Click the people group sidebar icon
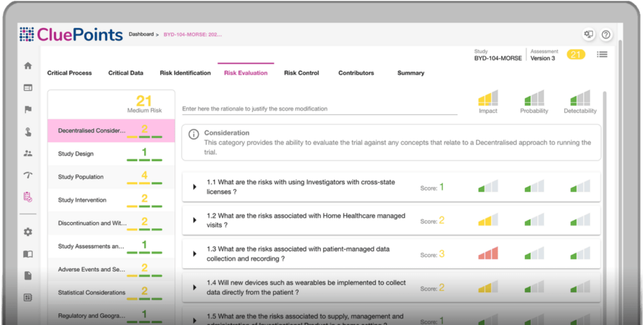Screen dimensions: 644x325 tap(28, 153)
